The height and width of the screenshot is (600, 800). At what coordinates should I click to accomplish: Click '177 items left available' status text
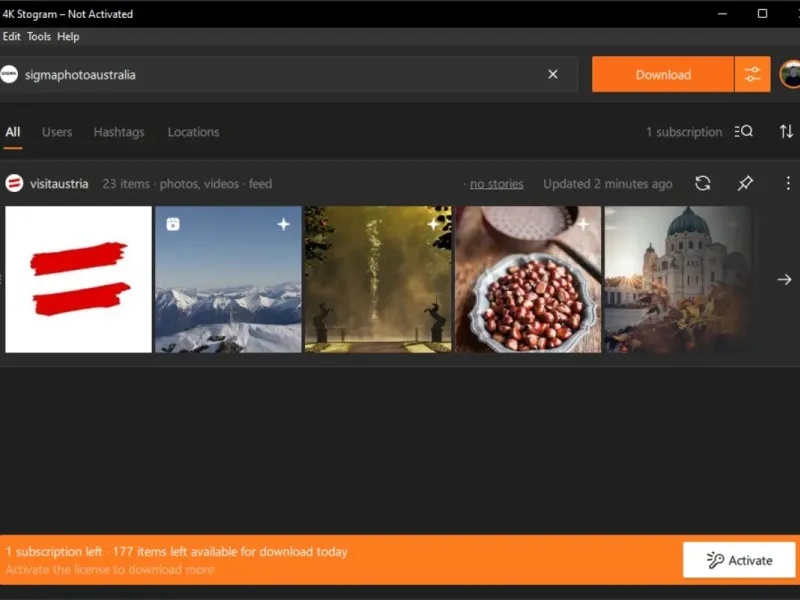point(230,552)
